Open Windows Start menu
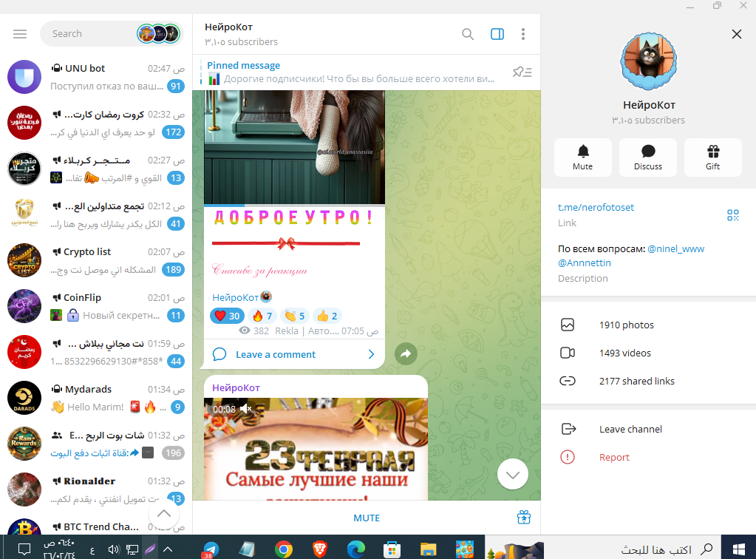The width and height of the screenshot is (756, 559). [739, 549]
